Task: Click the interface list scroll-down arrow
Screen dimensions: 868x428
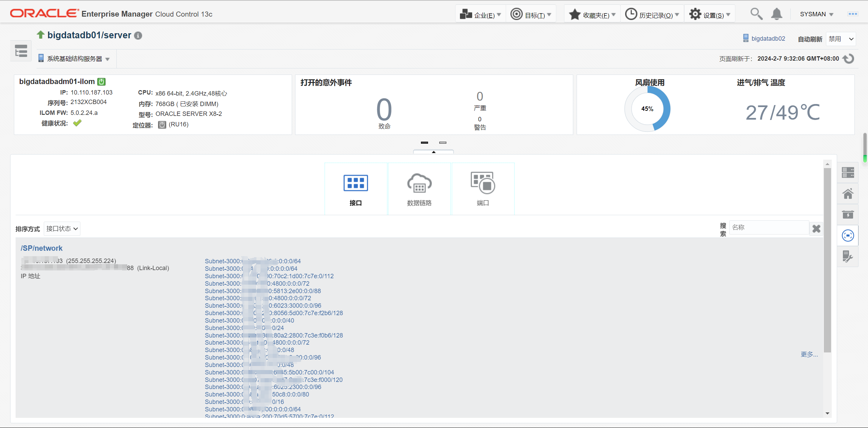Action: pyautogui.click(x=827, y=413)
